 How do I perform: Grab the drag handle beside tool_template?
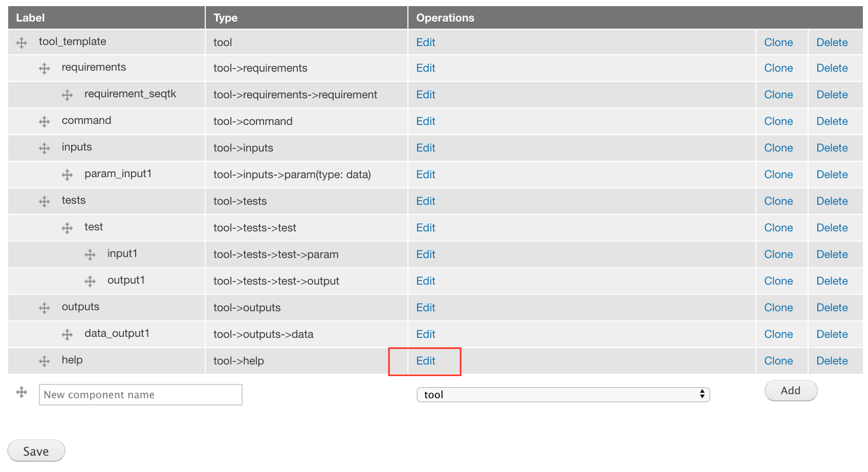[21, 42]
